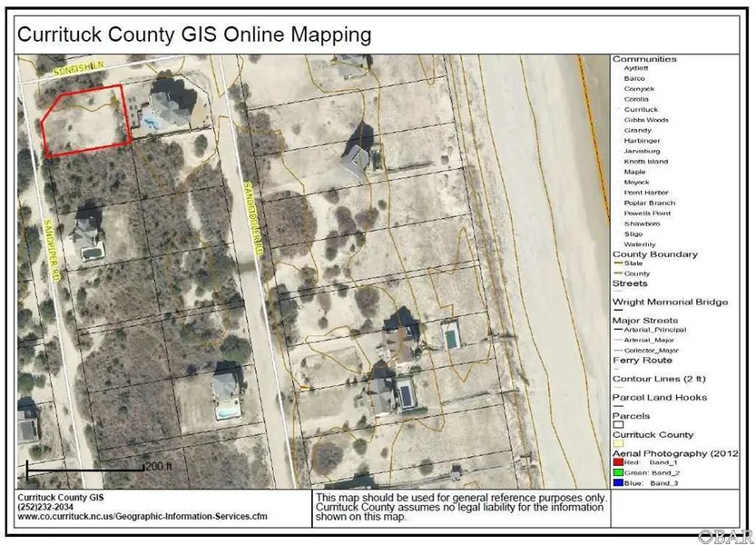Click the Major Streets legend heading
This screenshot has width=756, height=545.
(645, 321)
